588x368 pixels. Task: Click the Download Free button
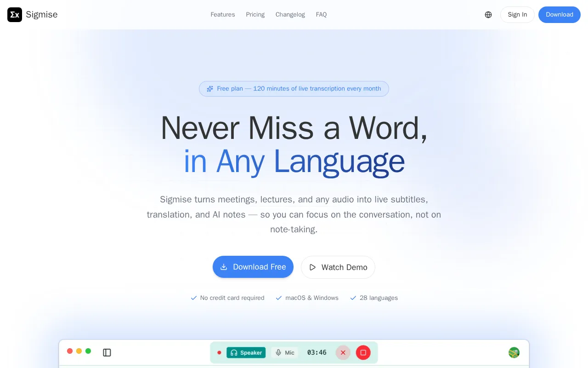253,267
